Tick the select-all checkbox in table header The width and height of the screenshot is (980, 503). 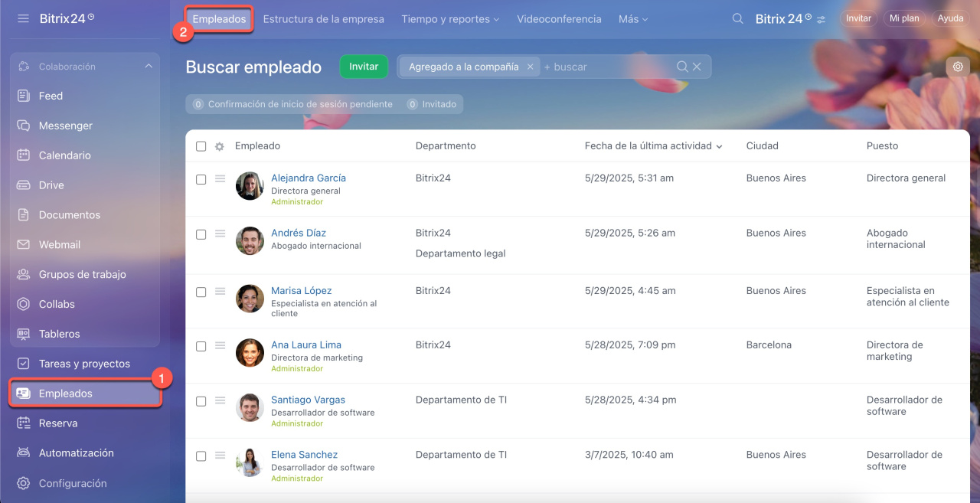click(x=201, y=146)
